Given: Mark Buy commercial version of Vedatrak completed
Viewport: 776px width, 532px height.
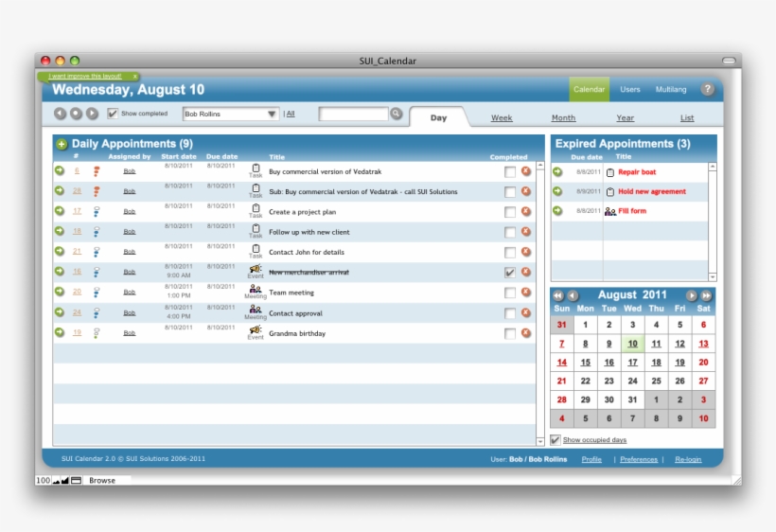Looking at the screenshot, I should point(510,171).
